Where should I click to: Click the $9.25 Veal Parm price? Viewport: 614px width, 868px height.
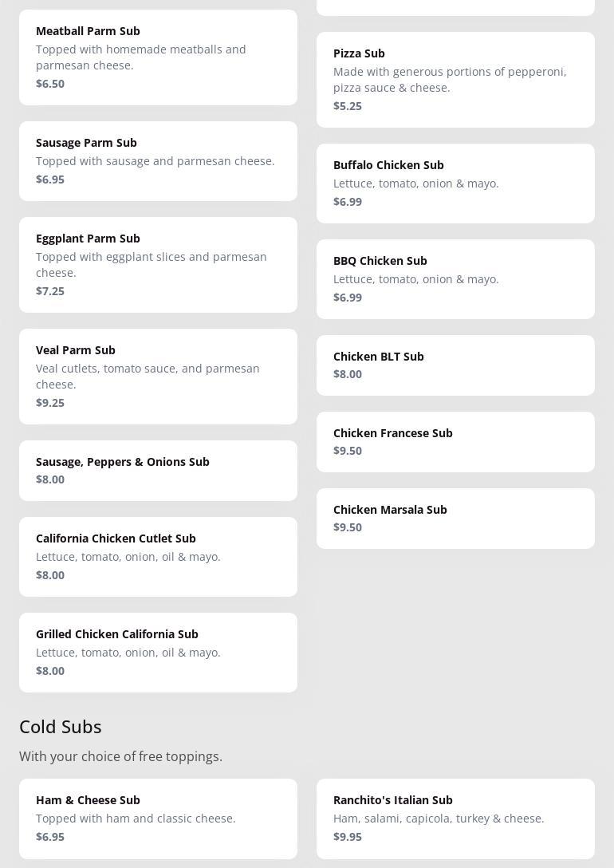(49, 403)
